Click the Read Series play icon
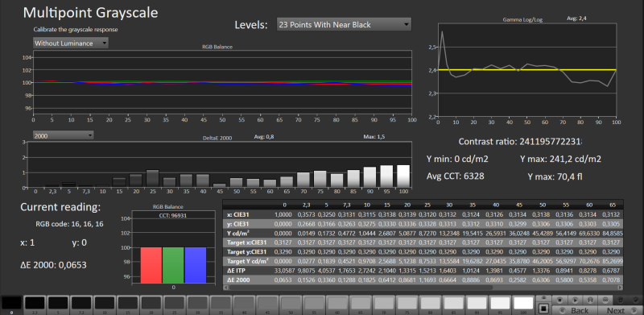 tap(576, 300)
